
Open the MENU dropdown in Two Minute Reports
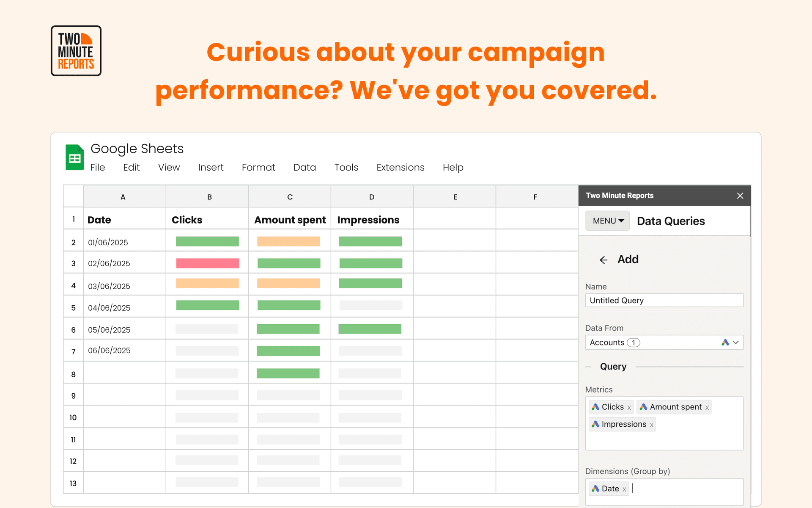pos(607,221)
